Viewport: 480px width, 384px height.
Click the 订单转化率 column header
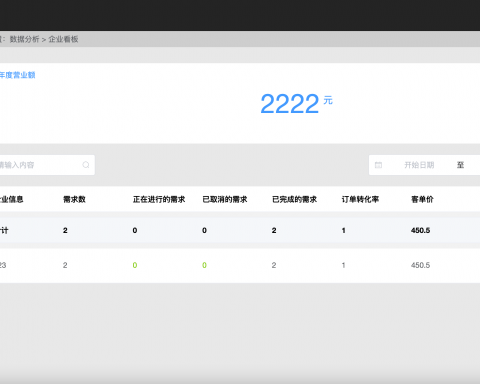pyautogui.click(x=360, y=199)
